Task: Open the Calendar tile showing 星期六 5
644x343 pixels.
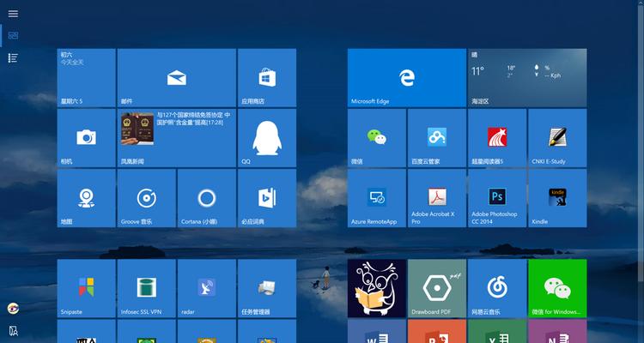Action: tap(86, 78)
